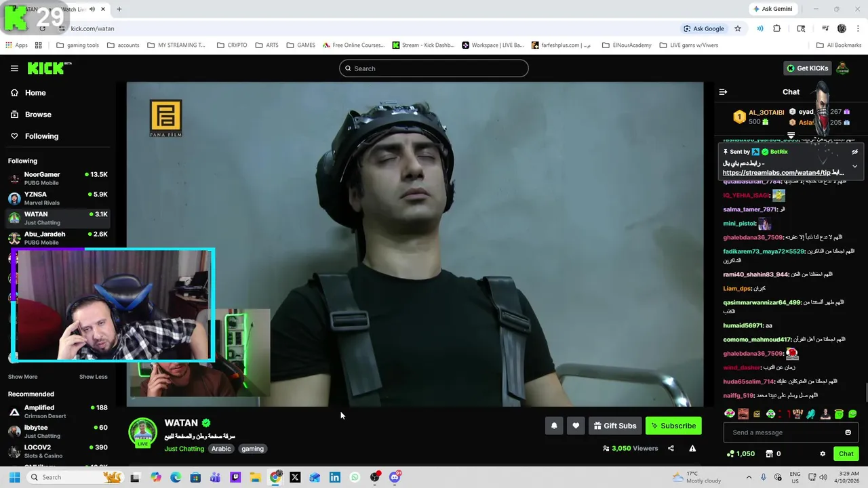
Task: Open the Stream - Kick Dashboard bookmark
Action: pos(423,45)
